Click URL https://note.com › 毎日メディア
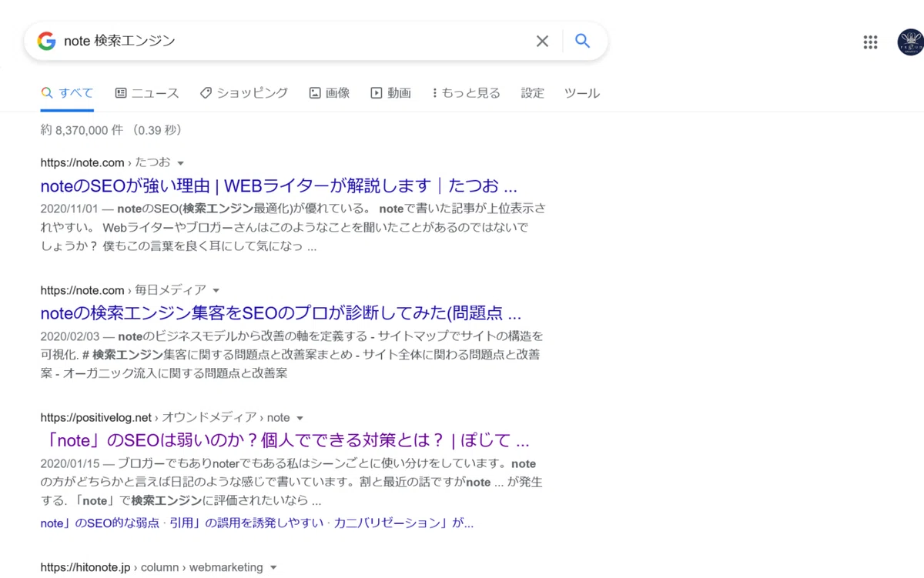This screenshot has height=578, width=924. 123,290
